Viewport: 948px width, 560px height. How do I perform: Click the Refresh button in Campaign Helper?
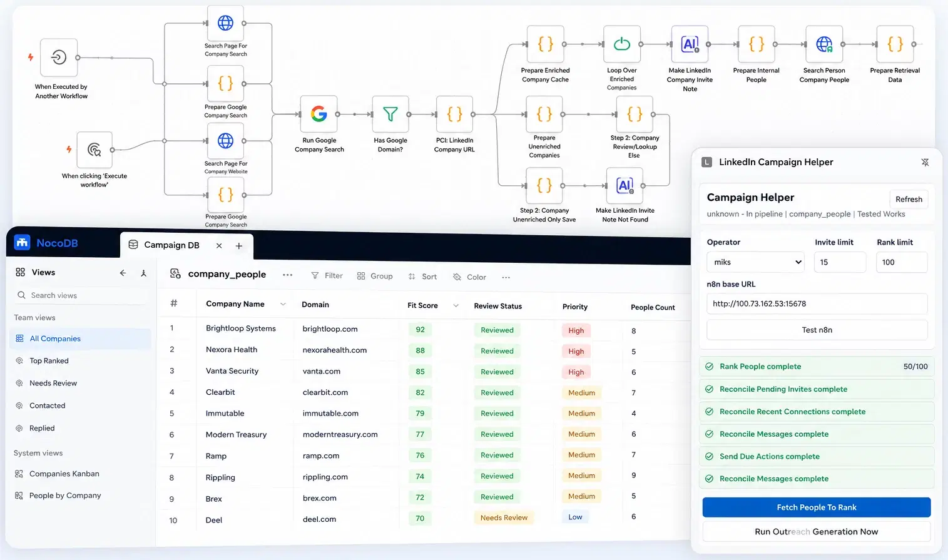click(909, 199)
